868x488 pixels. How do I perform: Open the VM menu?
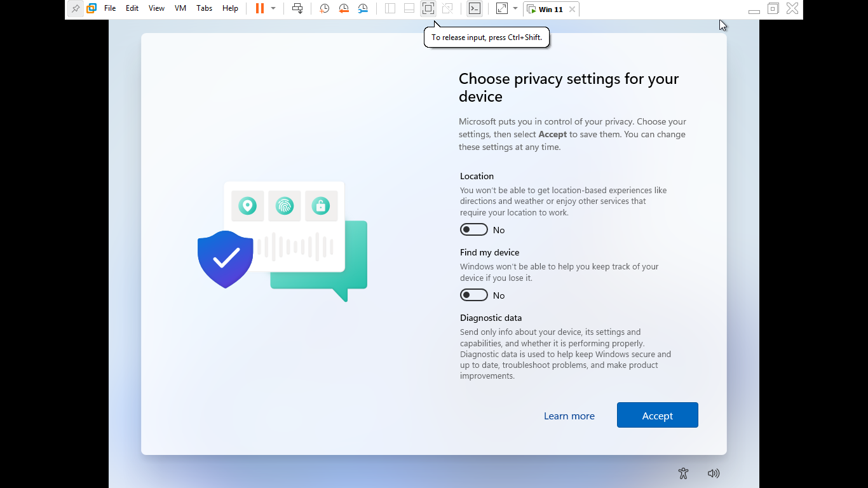pyautogui.click(x=180, y=9)
